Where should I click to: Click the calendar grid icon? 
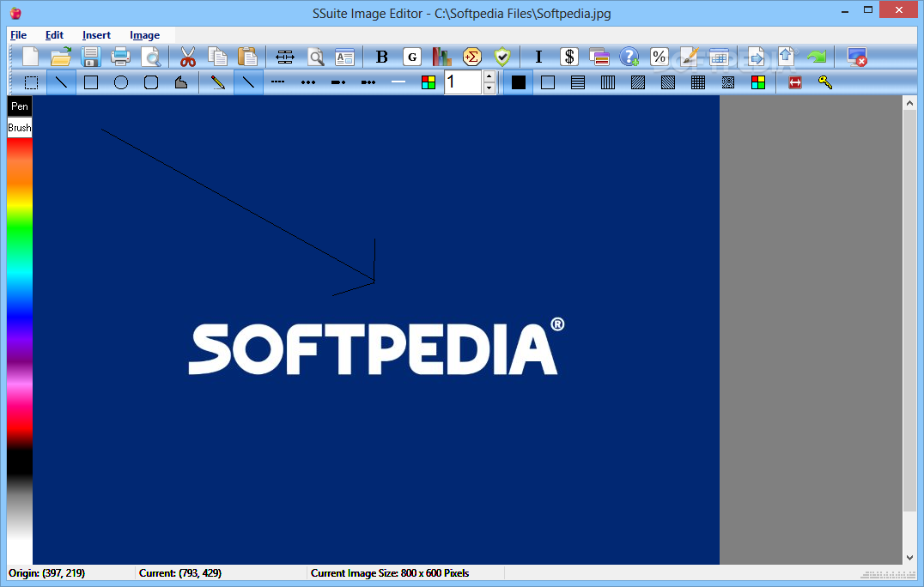720,57
